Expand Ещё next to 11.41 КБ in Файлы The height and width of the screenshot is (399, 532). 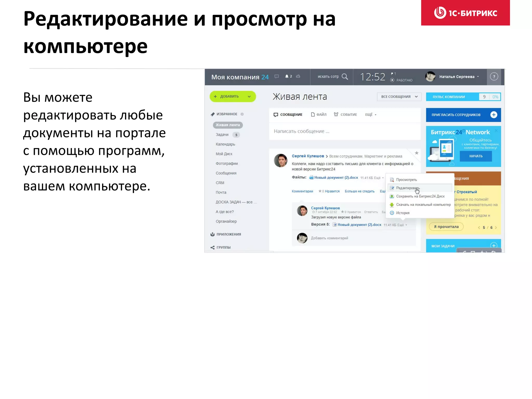click(x=379, y=178)
